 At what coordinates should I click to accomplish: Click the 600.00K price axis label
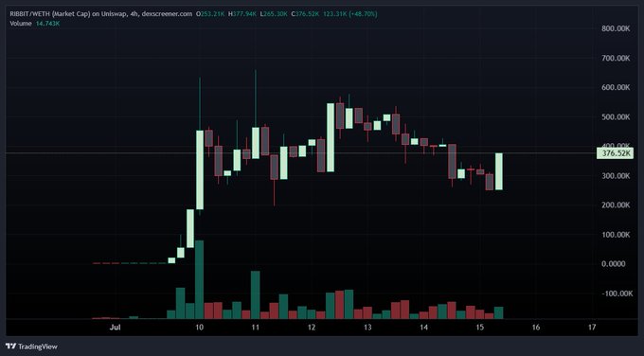click(616, 87)
